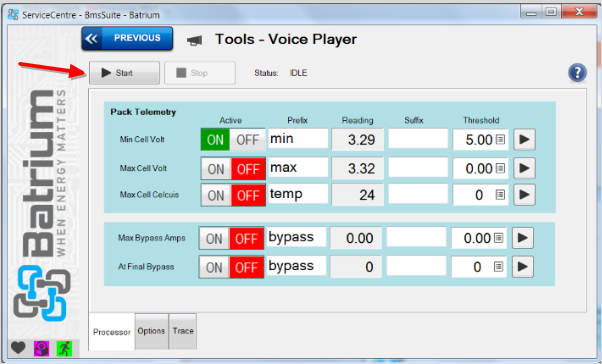Edit Max Bypass Amps prefix field

pos(297,237)
